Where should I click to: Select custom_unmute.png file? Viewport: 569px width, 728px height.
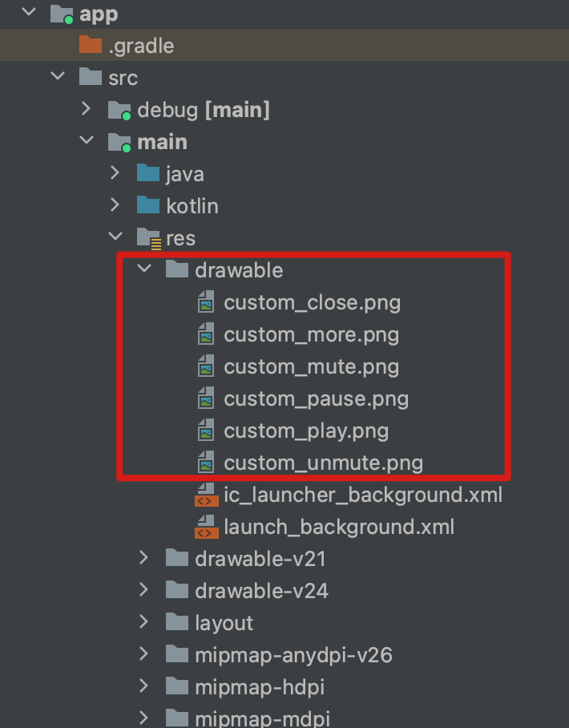point(323,463)
